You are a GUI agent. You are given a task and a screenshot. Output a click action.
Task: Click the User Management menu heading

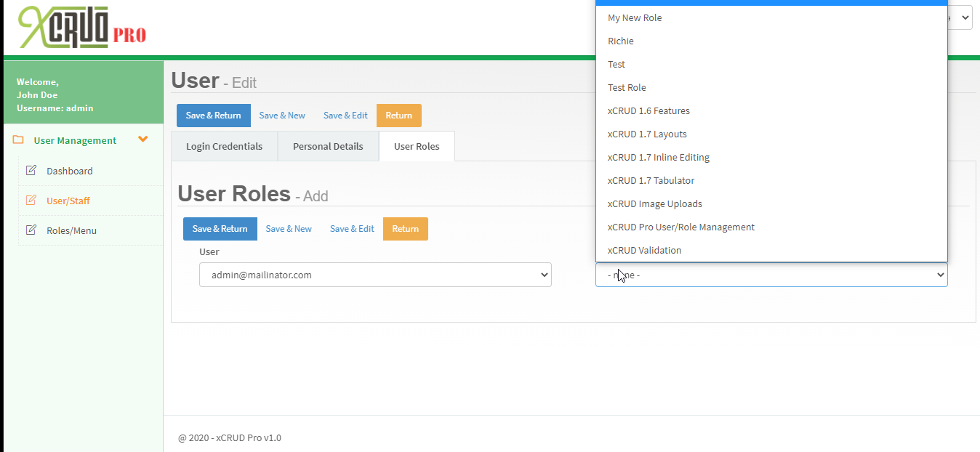pos(75,140)
